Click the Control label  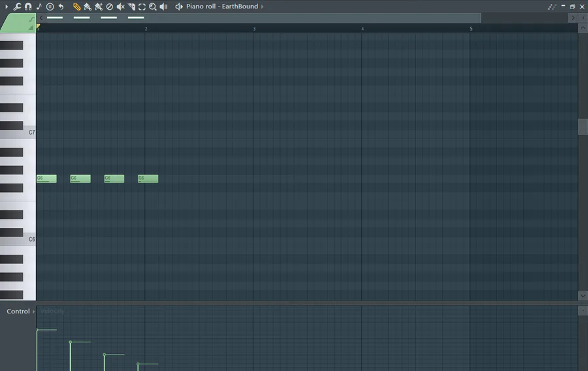coord(18,312)
